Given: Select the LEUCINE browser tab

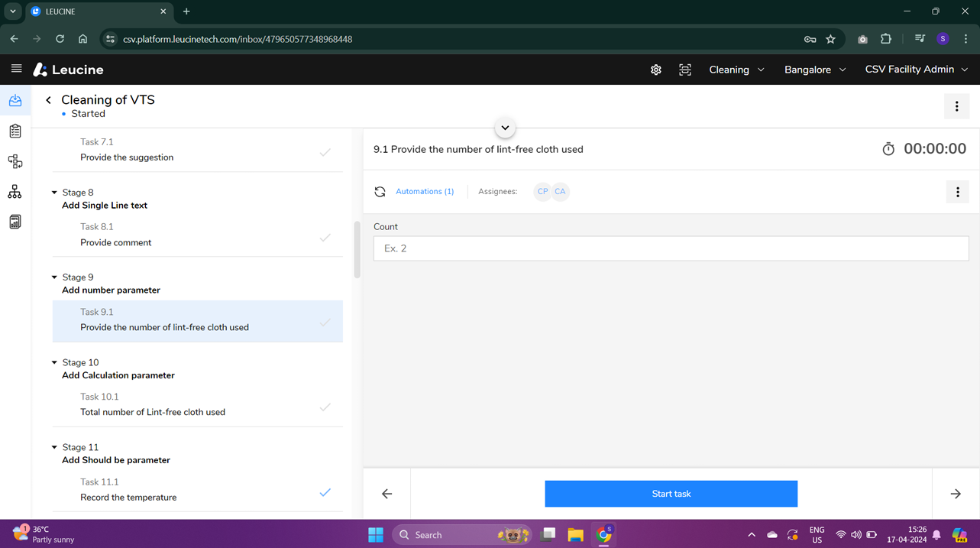Looking at the screenshot, I should click(99, 11).
